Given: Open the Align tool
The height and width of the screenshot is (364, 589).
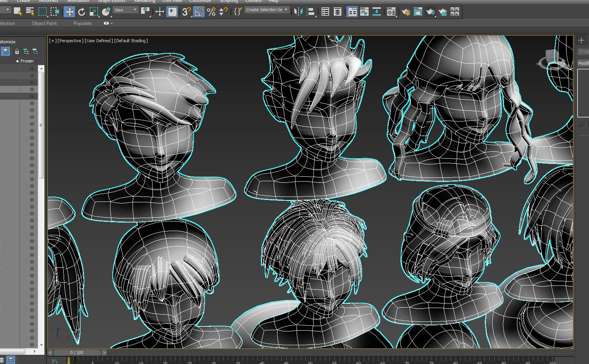Looking at the screenshot, I should pos(310,12).
